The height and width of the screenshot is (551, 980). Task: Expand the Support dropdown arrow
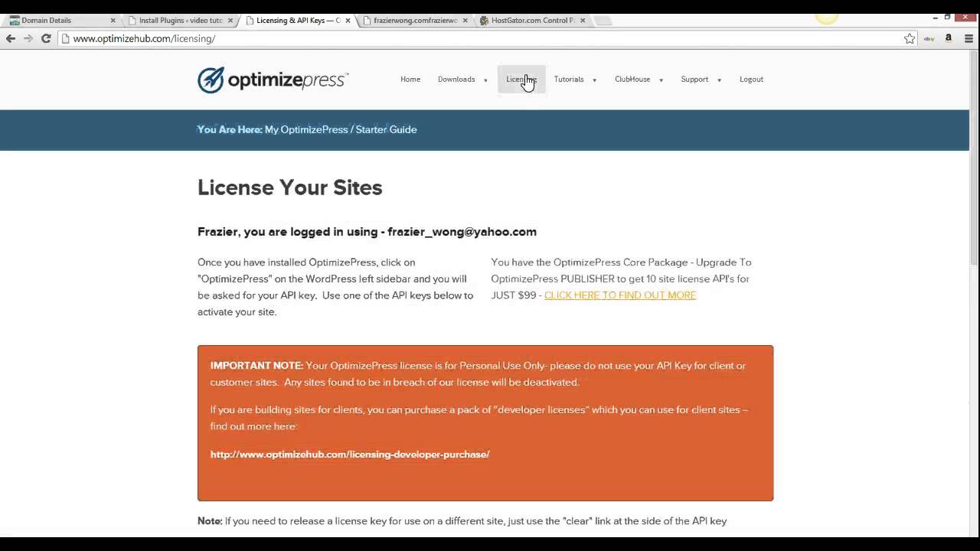tap(719, 80)
